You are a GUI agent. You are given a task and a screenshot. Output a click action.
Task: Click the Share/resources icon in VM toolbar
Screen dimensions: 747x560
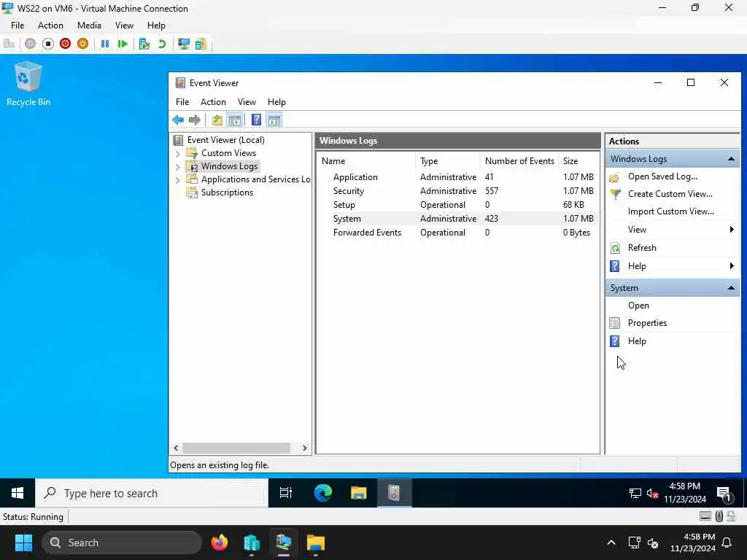201,44
